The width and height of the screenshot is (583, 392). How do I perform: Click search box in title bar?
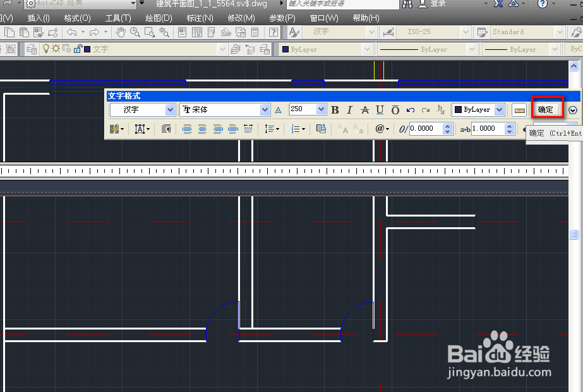click(342, 4)
